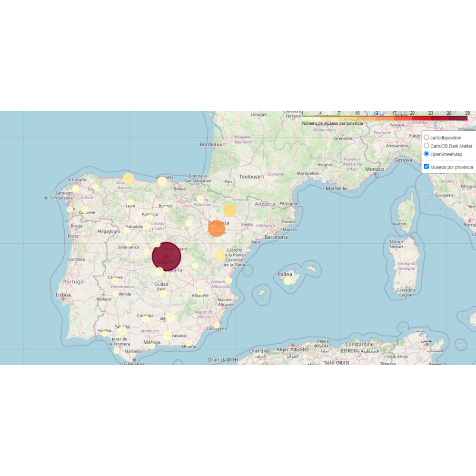The width and height of the screenshot is (476, 476).
Task: Click the Lisboa city label on map
Action: click(x=63, y=295)
